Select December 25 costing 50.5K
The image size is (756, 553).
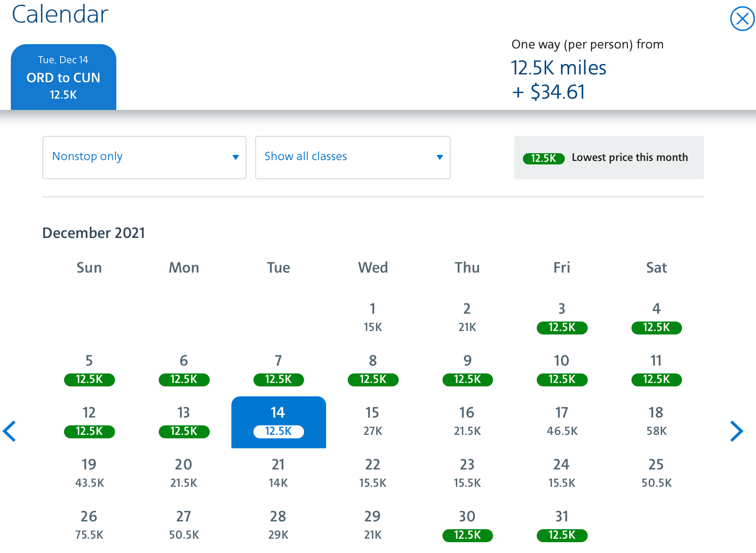pos(656,473)
